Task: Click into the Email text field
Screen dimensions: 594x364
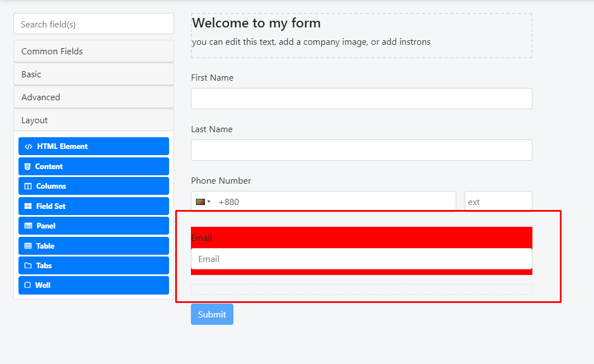Action: (x=361, y=259)
